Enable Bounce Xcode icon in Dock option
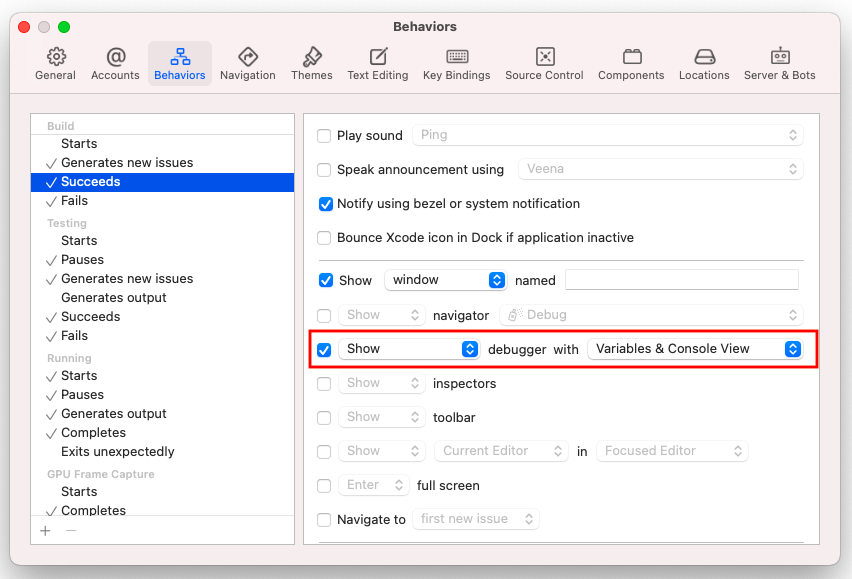Viewport: 852px width, 579px height. pos(324,238)
